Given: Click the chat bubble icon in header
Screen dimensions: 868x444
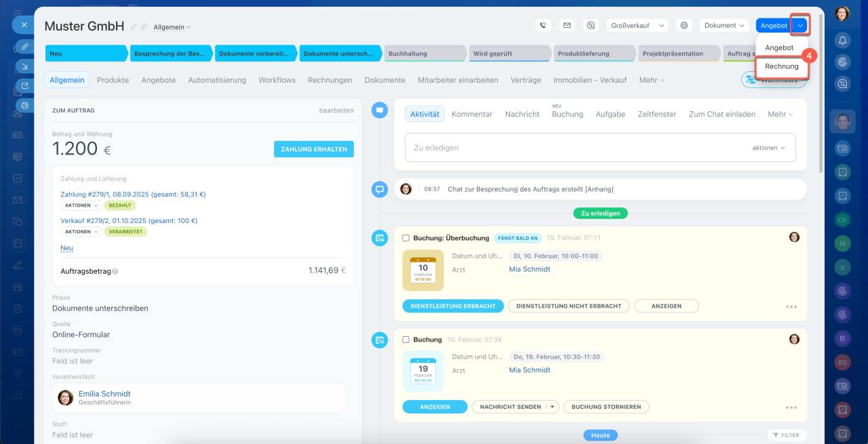Looking at the screenshot, I should [x=591, y=25].
